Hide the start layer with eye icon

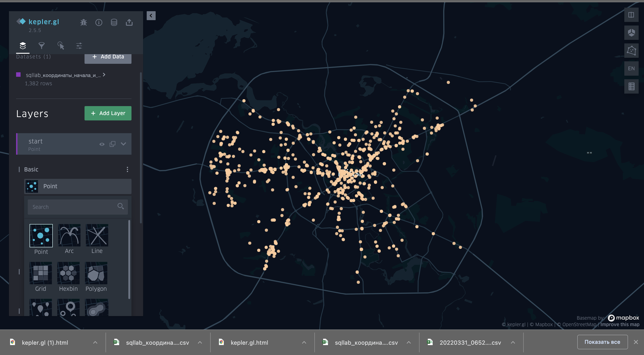pyautogui.click(x=102, y=144)
